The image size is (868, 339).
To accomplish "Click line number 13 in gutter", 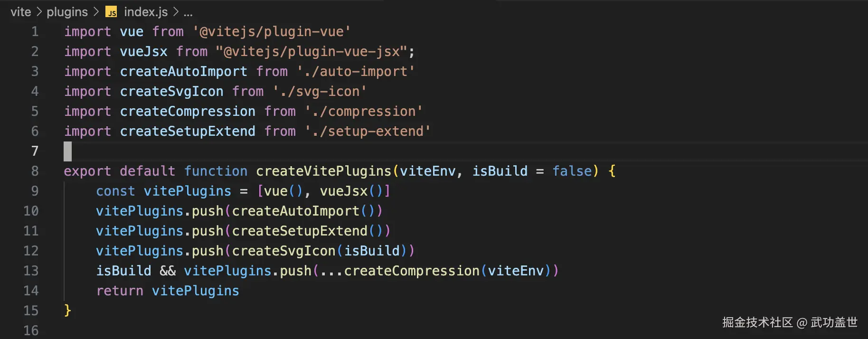I will (x=31, y=271).
